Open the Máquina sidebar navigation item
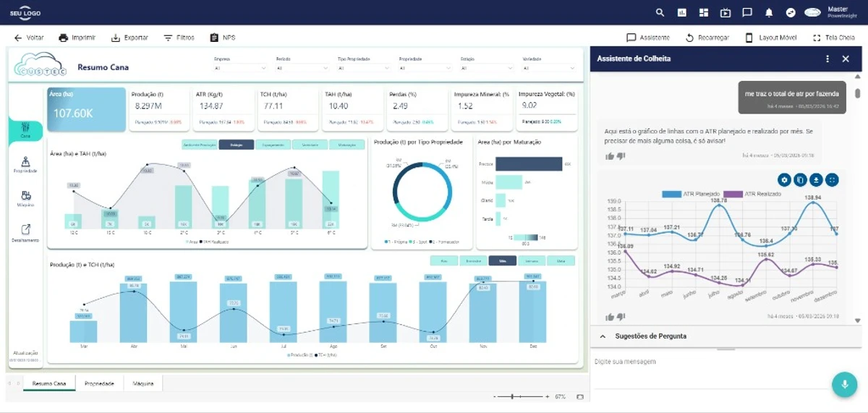 click(x=25, y=198)
